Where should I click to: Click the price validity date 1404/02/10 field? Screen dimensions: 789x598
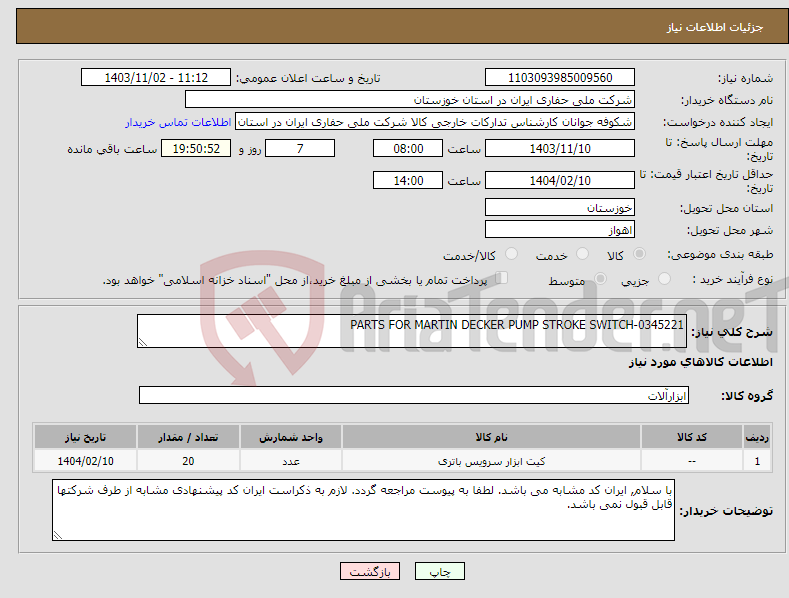(560, 180)
